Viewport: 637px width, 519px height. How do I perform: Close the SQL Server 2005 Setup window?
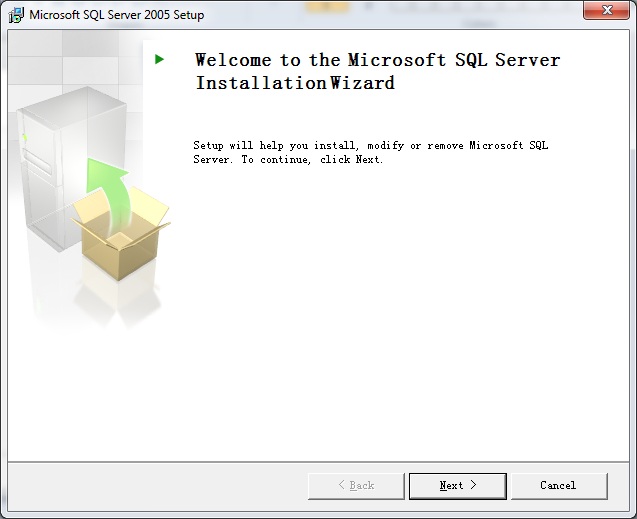pos(606,10)
